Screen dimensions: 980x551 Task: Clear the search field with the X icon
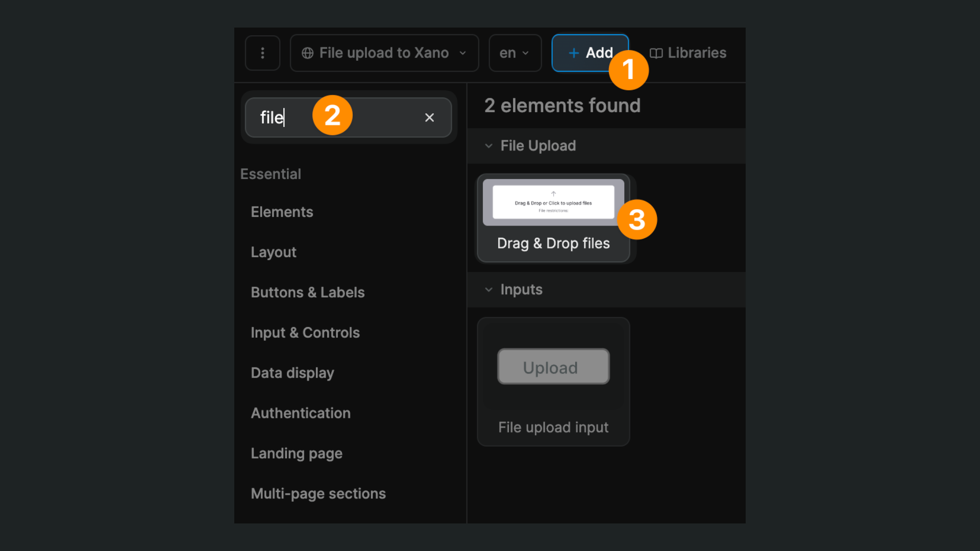[x=429, y=117]
